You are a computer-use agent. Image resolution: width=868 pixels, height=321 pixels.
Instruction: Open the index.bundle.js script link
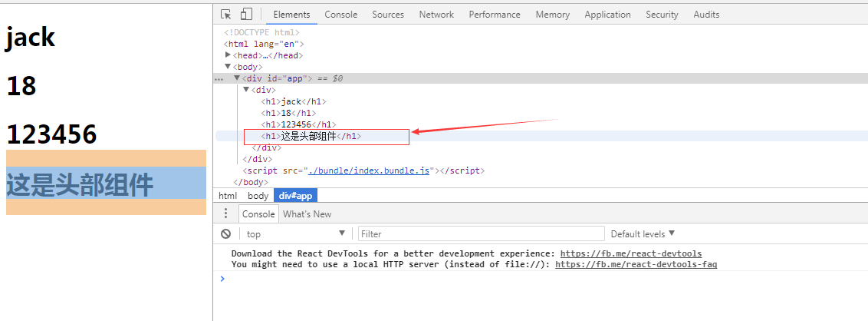coord(369,170)
